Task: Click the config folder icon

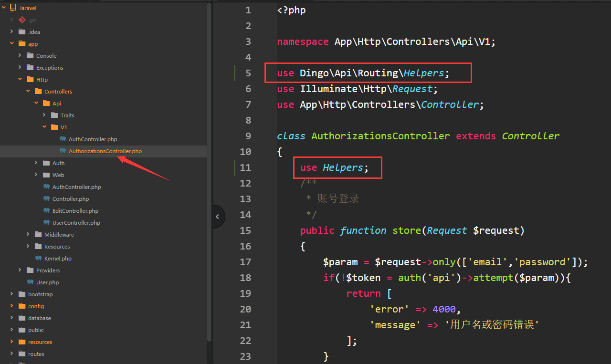Action: 21,306
